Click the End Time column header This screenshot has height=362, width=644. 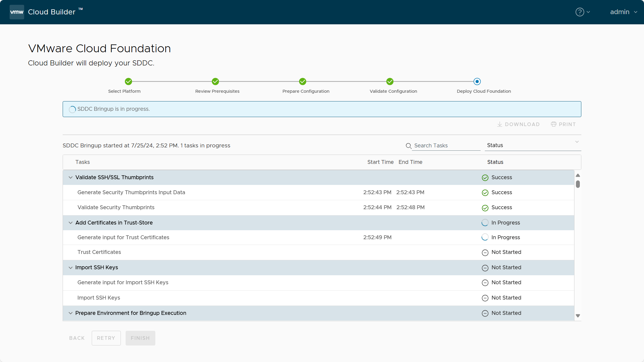[410, 162]
